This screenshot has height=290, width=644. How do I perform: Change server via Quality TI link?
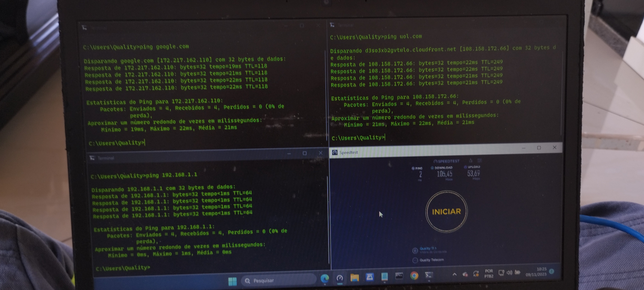(x=427, y=248)
